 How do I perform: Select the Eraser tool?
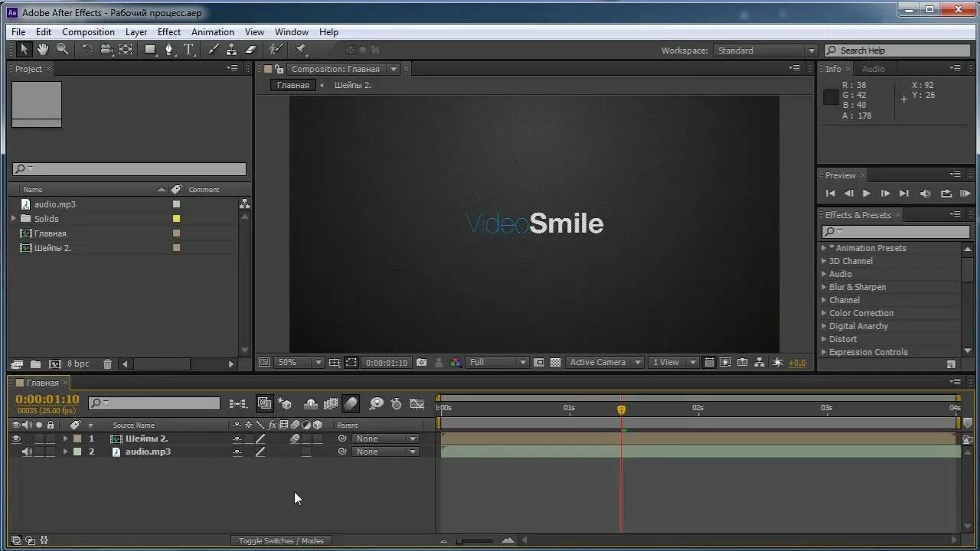tap(250, 50)
